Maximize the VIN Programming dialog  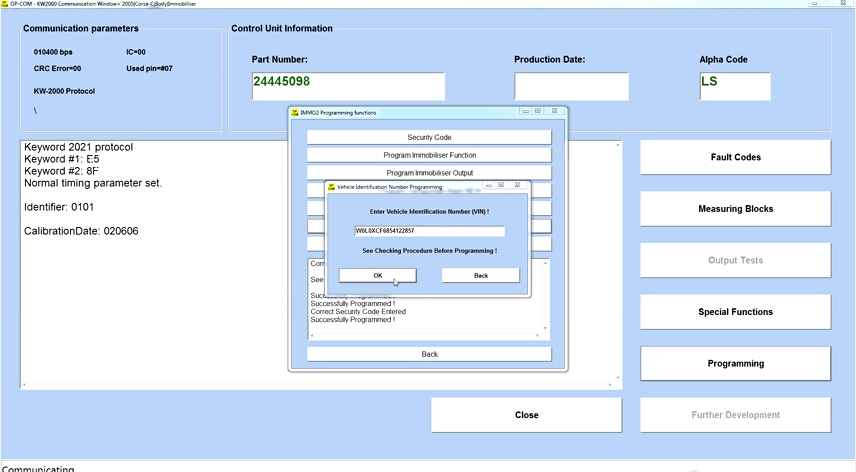pos(501,186)
